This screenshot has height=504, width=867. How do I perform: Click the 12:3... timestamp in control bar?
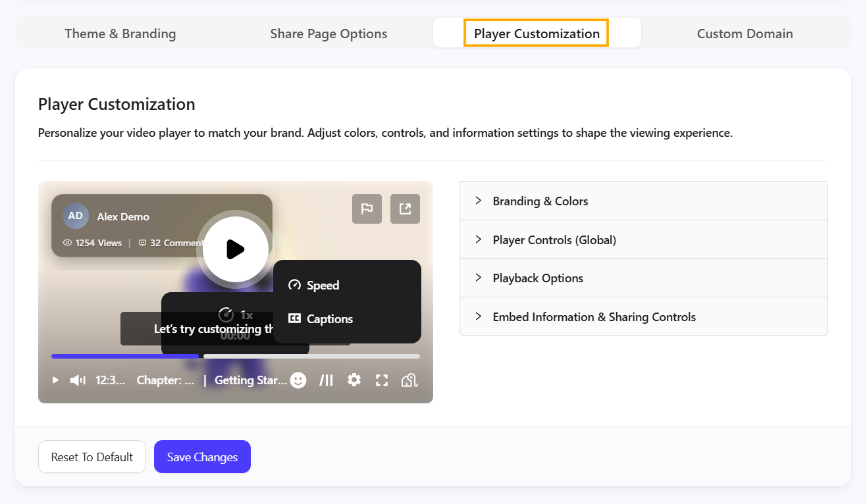[x=111, y=380]
